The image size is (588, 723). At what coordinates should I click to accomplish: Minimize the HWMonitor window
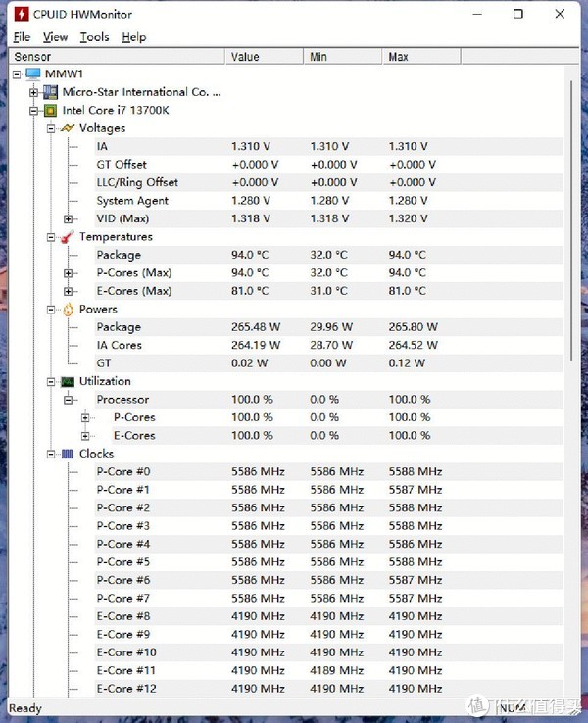[x=477, y=14]
